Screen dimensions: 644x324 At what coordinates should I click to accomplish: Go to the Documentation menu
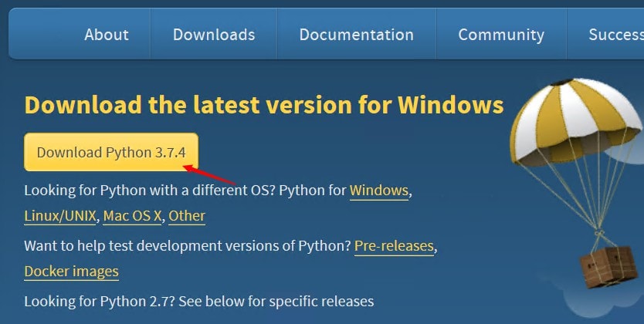tap(356, 35)
